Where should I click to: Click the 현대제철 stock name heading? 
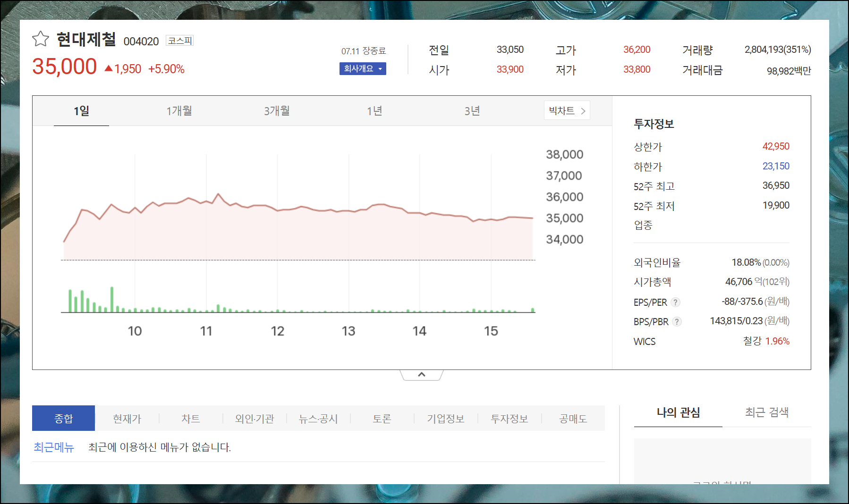(x=86, y=39)
